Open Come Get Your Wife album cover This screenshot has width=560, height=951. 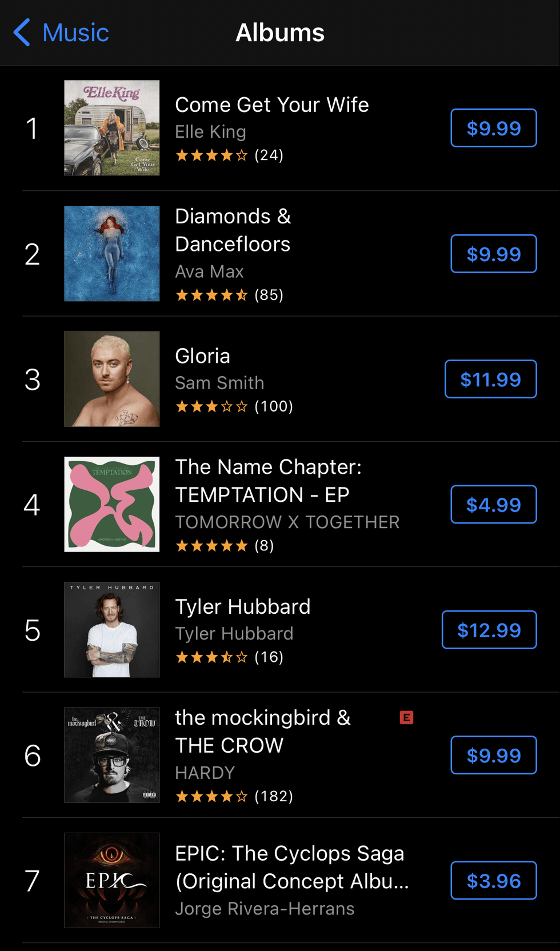pos(112,127)
